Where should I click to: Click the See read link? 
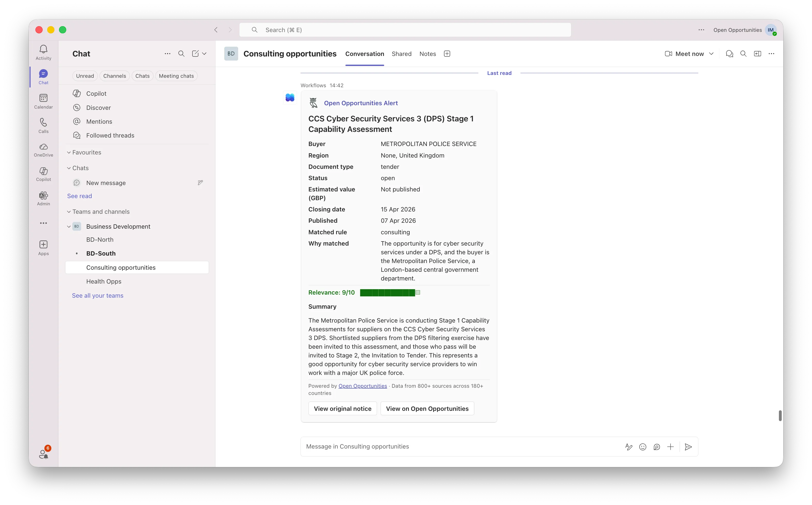80,196
